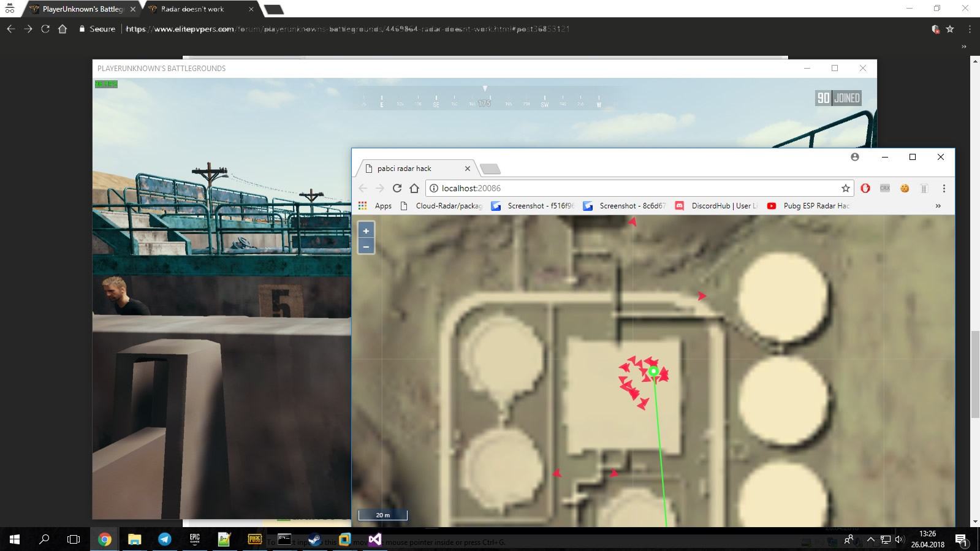
Task: Reload the localhost radar page
Action: click(397, 188)
